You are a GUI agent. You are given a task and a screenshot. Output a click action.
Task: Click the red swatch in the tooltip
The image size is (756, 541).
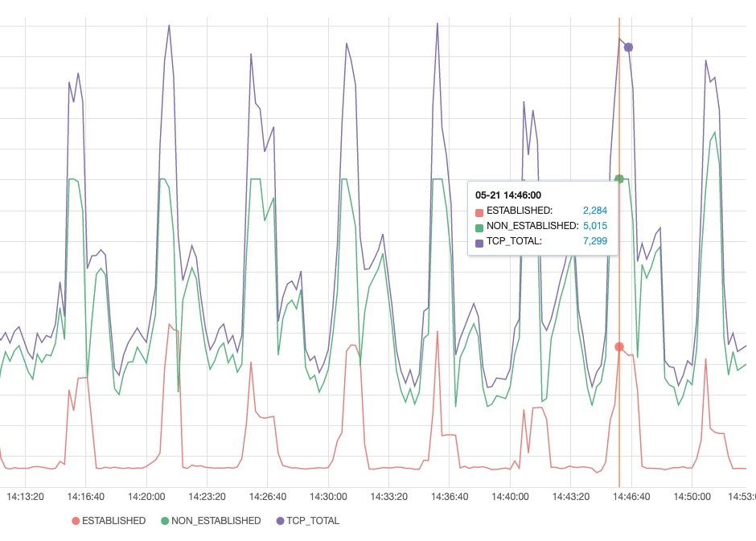480,211
